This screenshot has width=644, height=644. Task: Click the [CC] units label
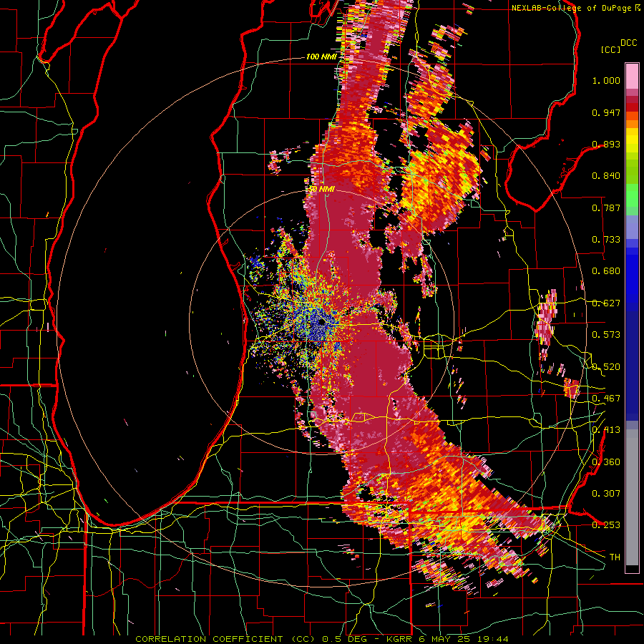[x=611, y=49]
